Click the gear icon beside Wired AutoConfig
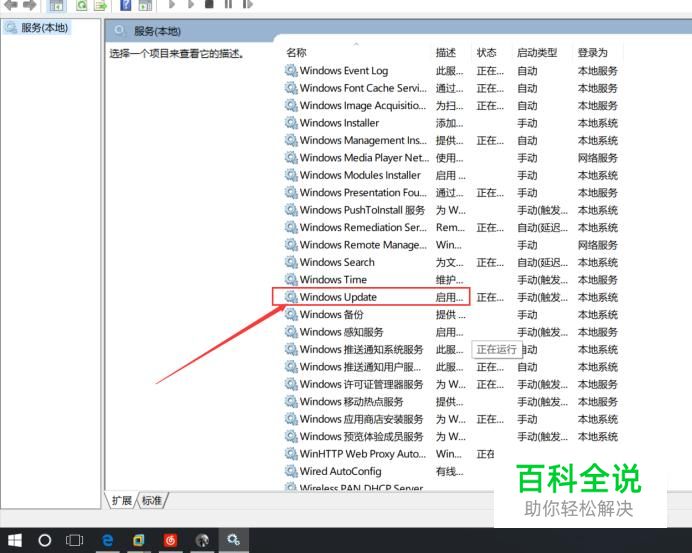 (x=291, y=471)
